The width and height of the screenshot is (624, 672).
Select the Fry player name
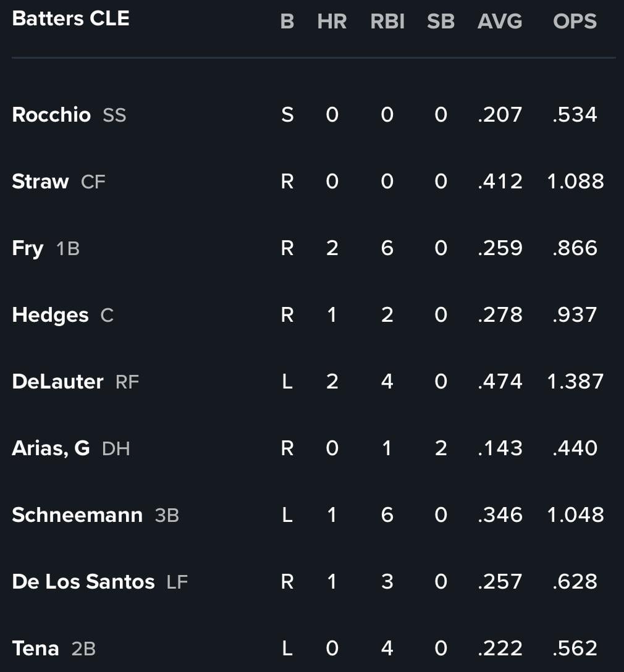(x=28, y=248)
